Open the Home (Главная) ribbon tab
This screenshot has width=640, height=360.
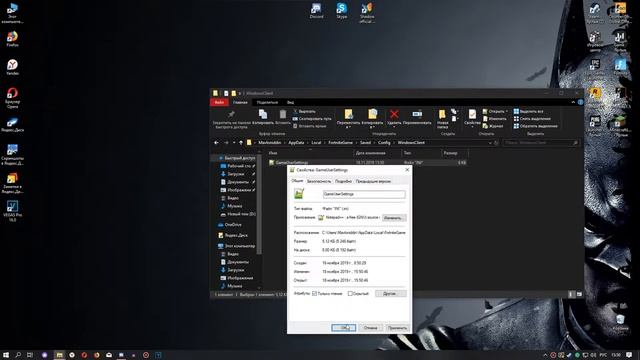[240, 102]
